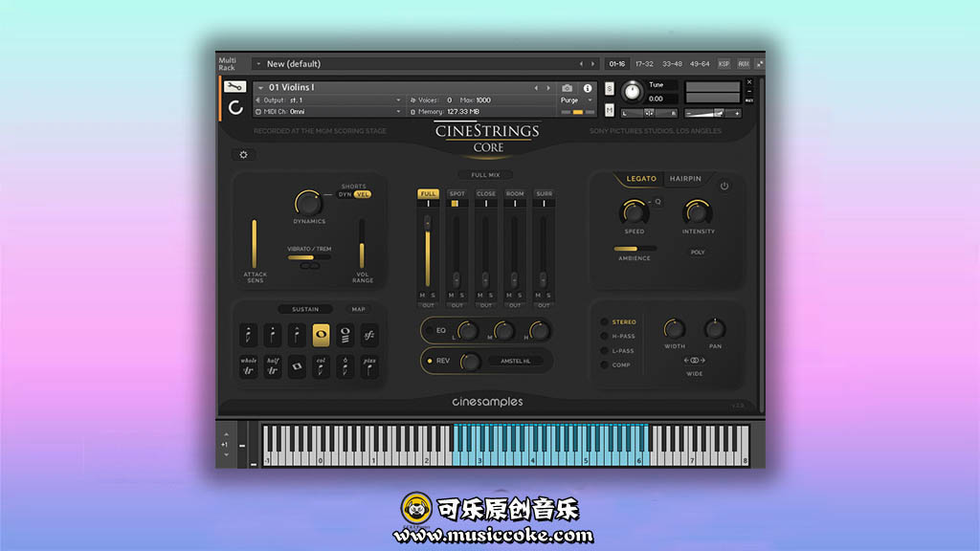This screenshot has width=980, height=551.
Task: Open the wrench edit mode icon
Action: (235, 87)
